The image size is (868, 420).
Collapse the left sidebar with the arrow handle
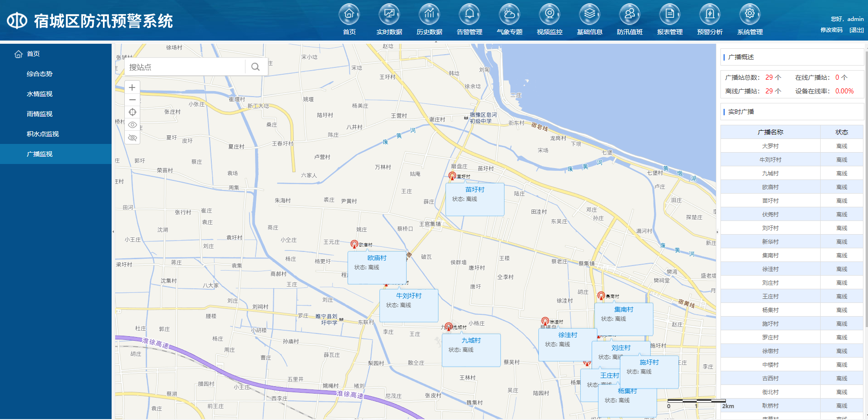pos(113,232)
